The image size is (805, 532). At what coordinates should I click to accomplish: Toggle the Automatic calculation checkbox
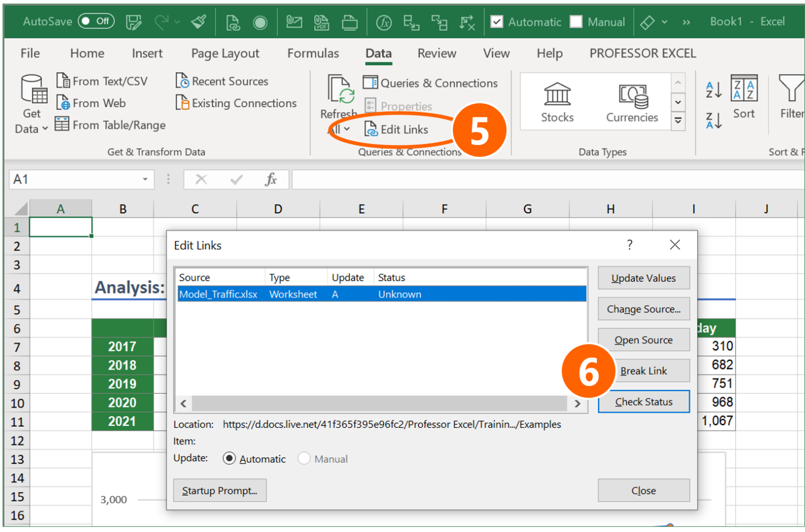pos(496,21)
